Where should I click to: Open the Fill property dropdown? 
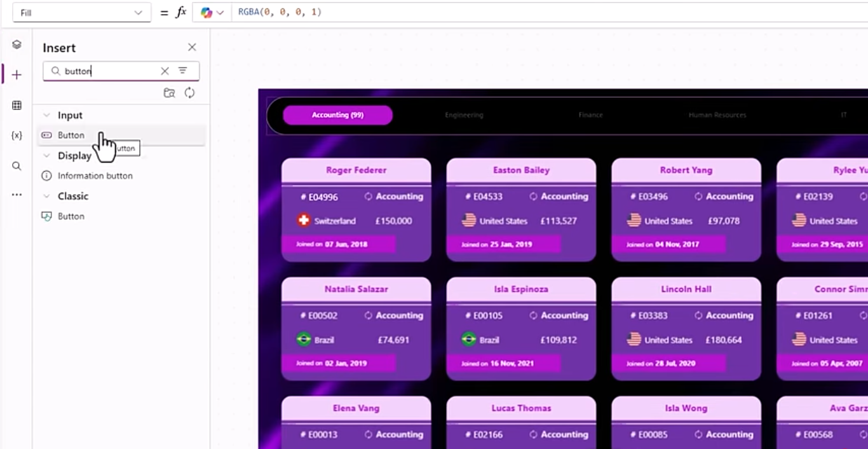(x=82, y=13)
